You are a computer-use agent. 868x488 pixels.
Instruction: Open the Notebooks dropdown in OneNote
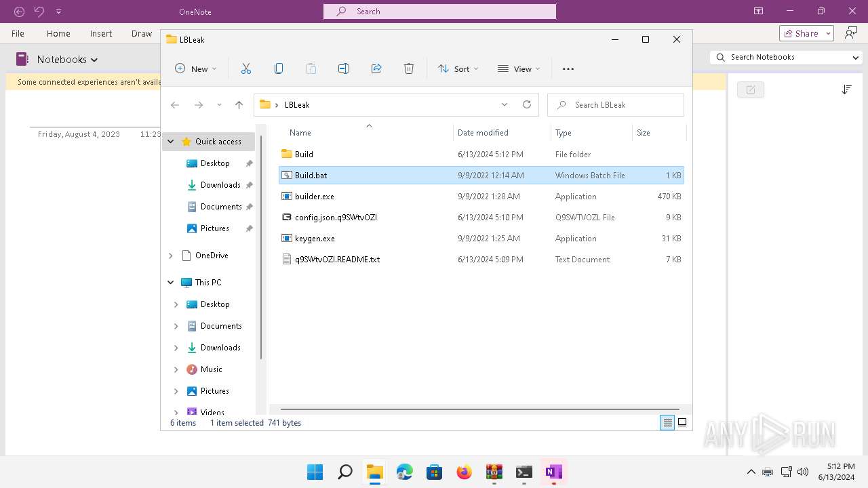pyautogui.click(x=67, y=60)
